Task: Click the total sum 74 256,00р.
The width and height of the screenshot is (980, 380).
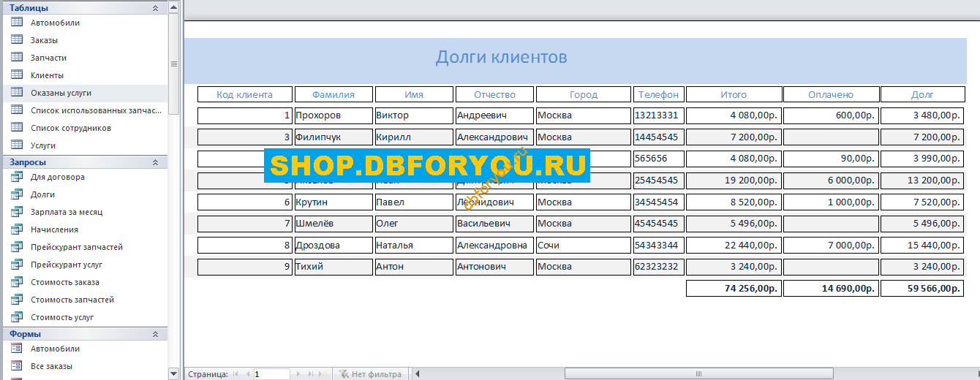Action: pos(734,288)
